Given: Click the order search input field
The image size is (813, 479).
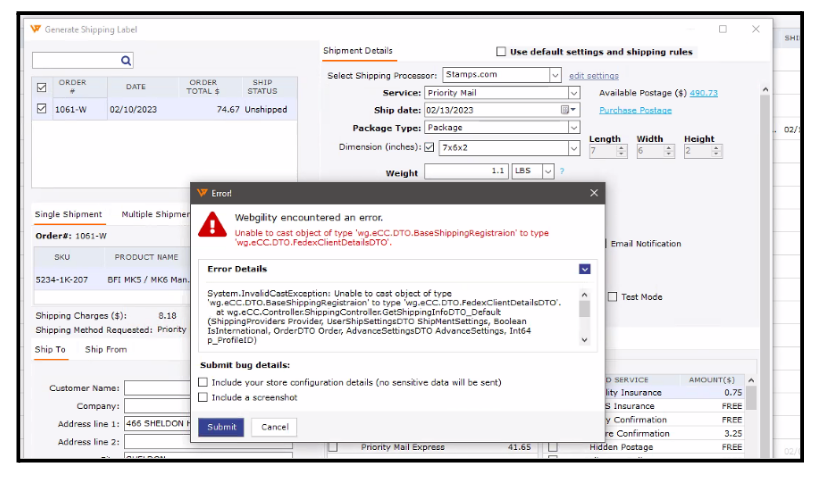Looking at the screenshot, I should pos(76,61).
